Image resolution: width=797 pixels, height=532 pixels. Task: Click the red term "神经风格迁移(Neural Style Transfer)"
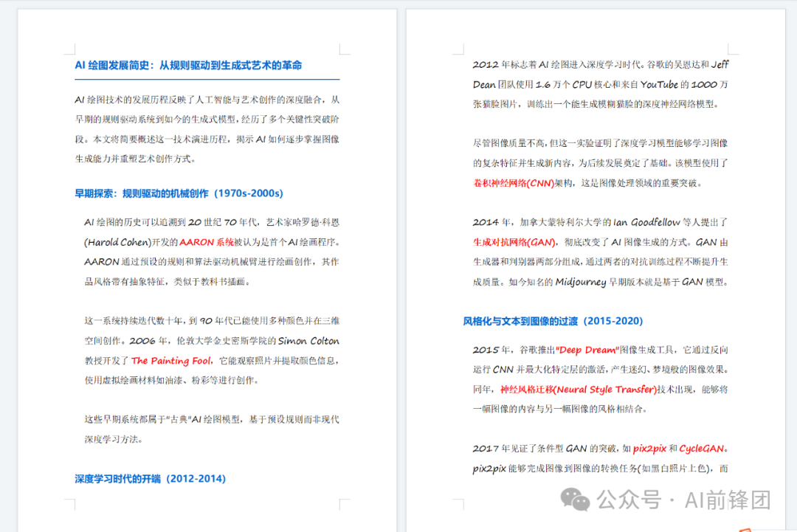tap(579, 390)
